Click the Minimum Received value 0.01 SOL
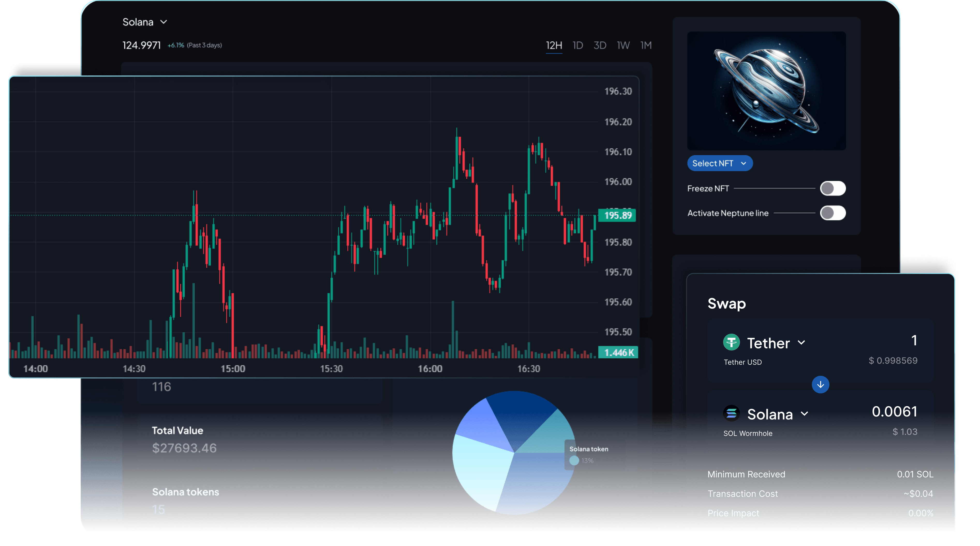The width and height of the screenshot is (980, 546). coord(915,474)
